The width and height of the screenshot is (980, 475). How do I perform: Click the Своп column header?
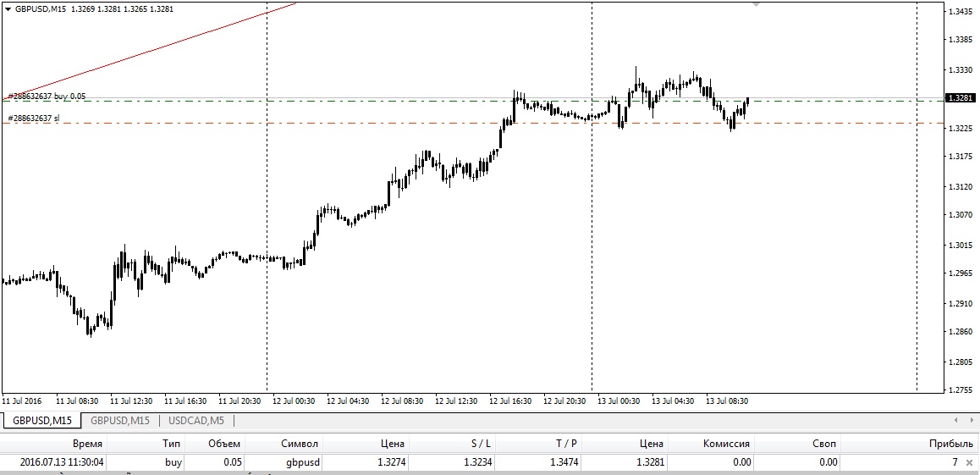coord(797,444)
